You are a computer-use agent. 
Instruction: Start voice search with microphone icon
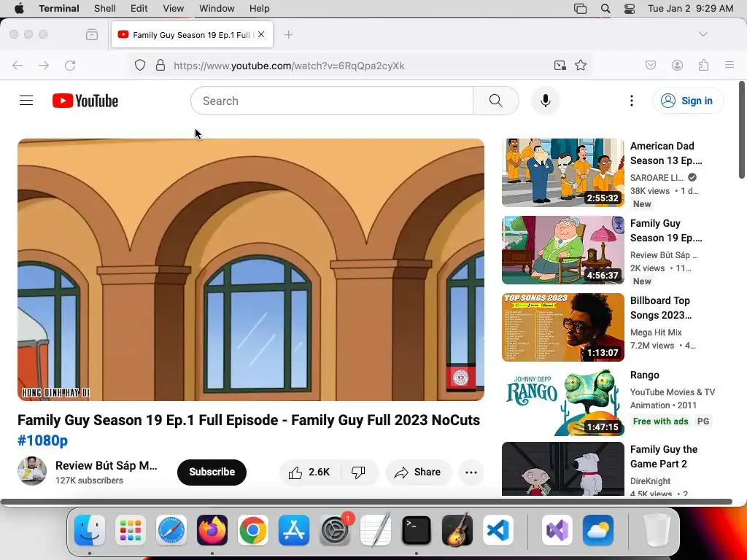point(546,101)
